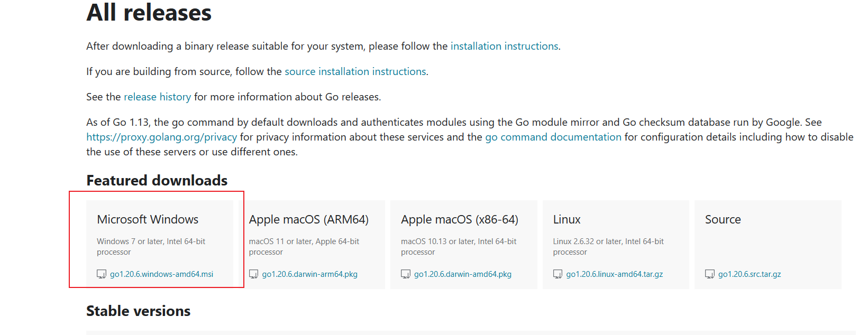
Task: Download go1.20.6.linux-amd64.tar.gz file link
Action: pyautogui.click(x=614, y=274)
